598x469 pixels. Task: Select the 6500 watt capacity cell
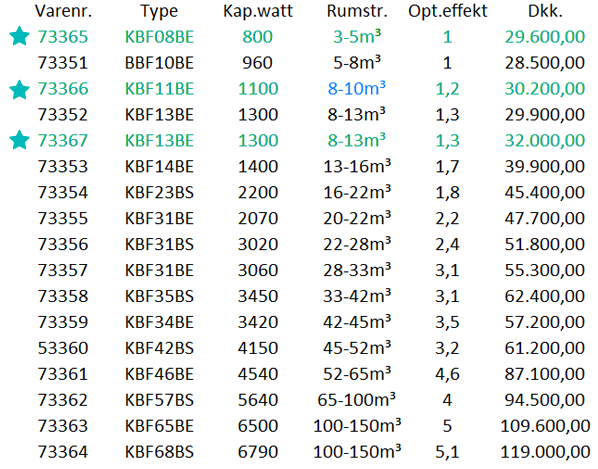pos(258,426)
